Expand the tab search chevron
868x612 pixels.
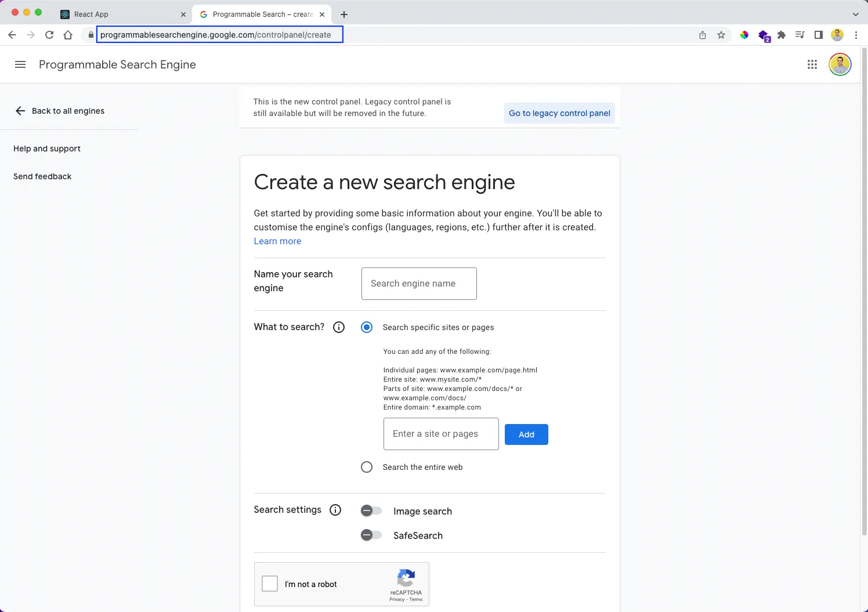(x=855, y=14)
